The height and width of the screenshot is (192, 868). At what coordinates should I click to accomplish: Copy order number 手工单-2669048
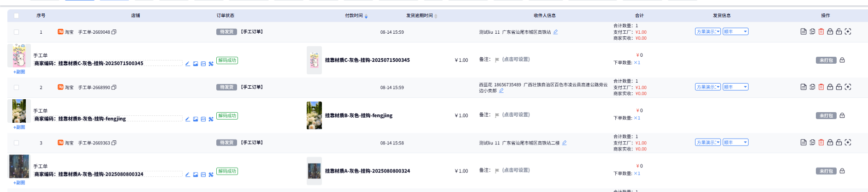pyautogui.click(x=114, y=32)
